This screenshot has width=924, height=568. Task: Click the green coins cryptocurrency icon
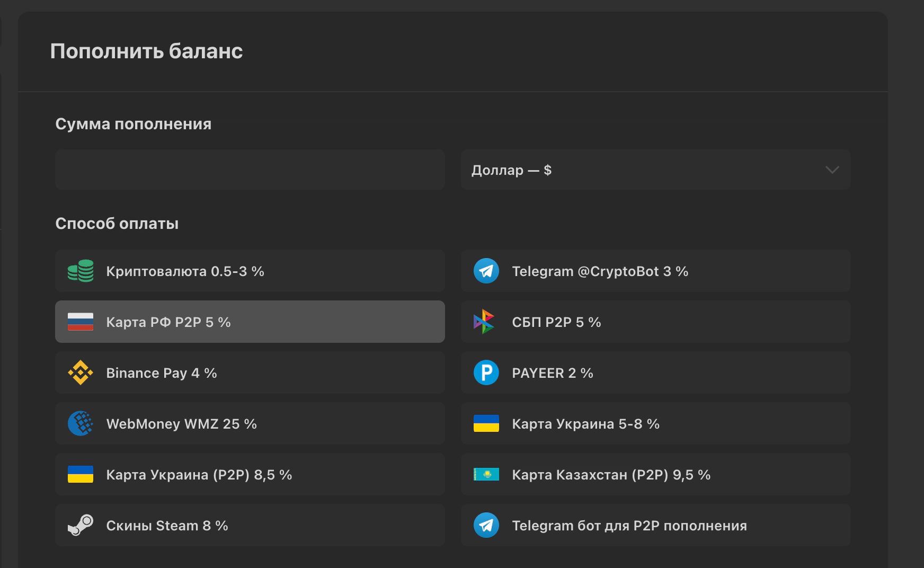[81, 271]
